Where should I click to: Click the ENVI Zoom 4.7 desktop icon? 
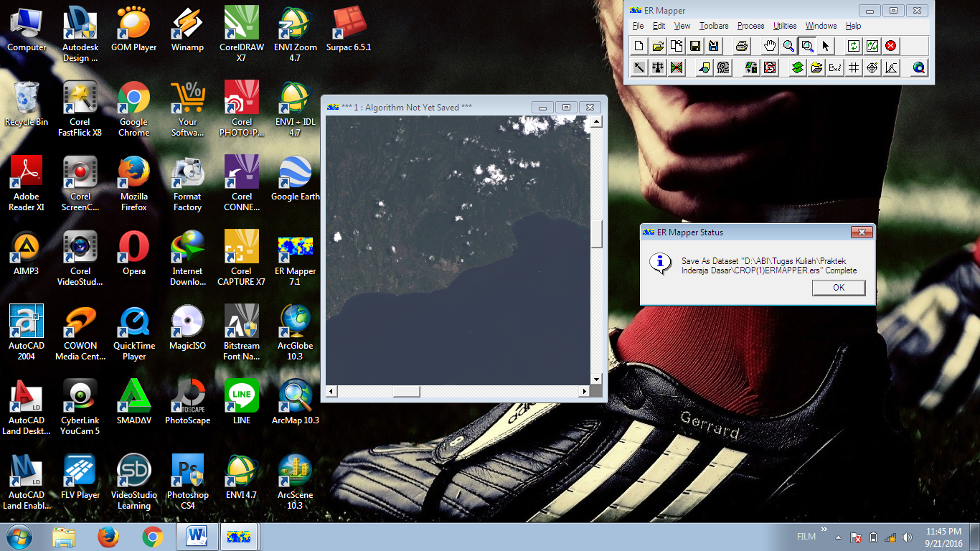point(295,33)
